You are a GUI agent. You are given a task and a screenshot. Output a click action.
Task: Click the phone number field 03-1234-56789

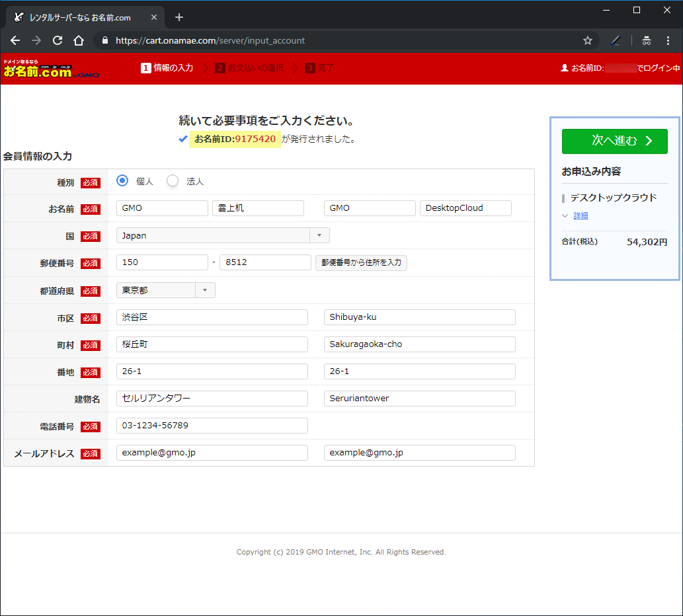(x=212, y=426)
